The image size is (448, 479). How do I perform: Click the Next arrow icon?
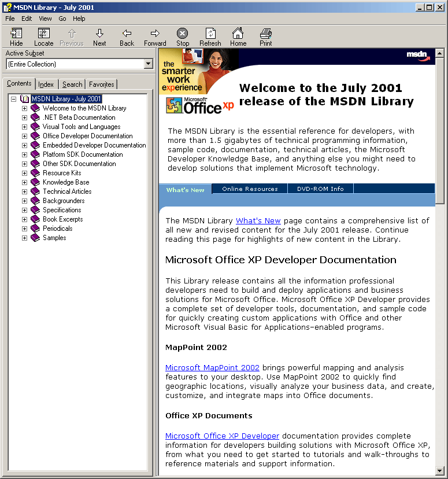99,34
